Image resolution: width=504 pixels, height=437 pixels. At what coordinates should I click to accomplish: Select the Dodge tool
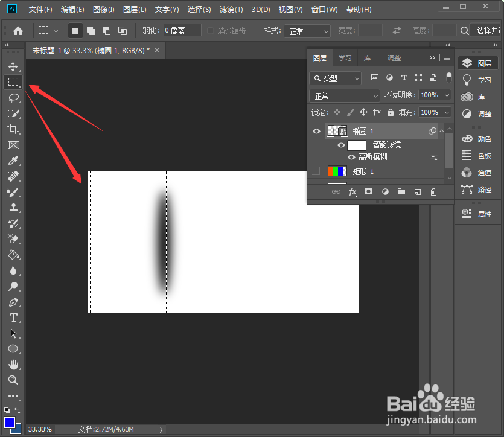pyautogui.click(x=13, y=286)
